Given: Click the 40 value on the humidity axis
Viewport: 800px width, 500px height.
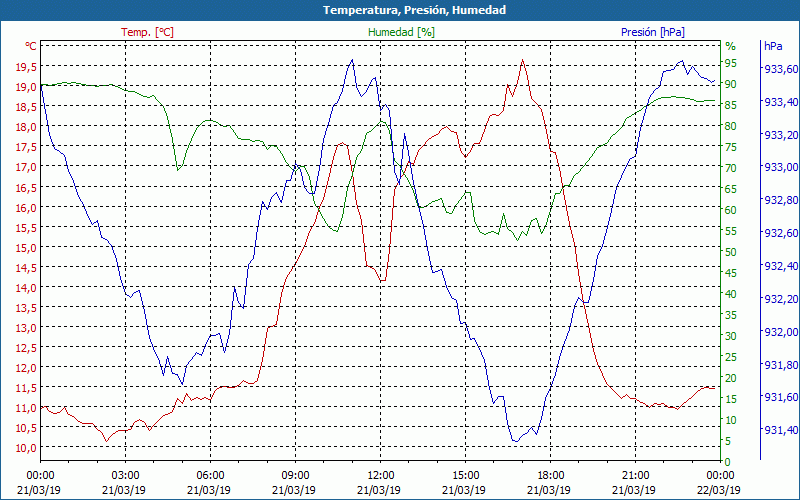Looking at the screenshot, I should click(x=731, y=294).
